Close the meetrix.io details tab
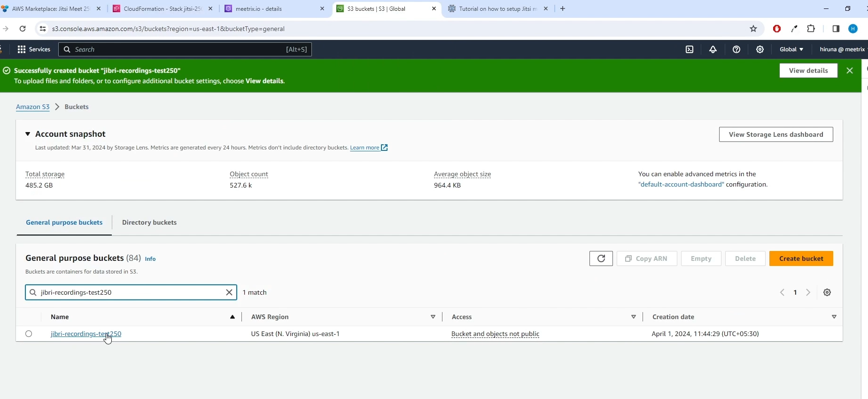Image resolution: width=868 pixels, height=399 pixels. click(x=322, y=8)
